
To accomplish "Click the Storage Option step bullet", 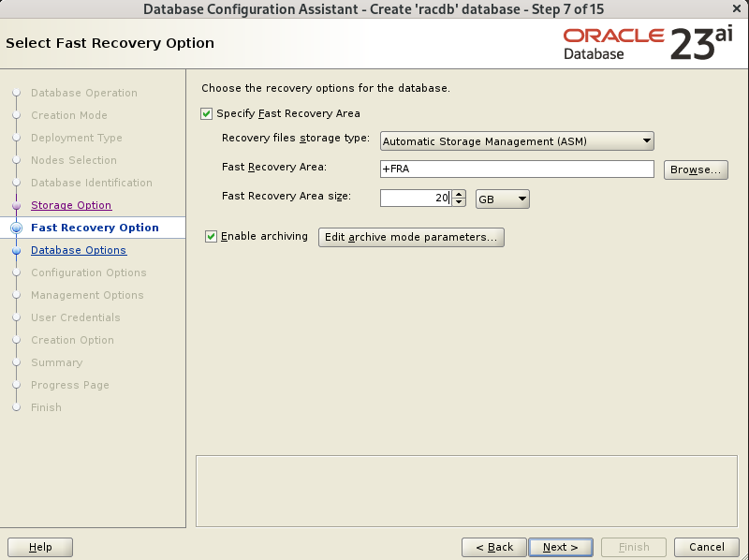I will click(x=16, y=205).
